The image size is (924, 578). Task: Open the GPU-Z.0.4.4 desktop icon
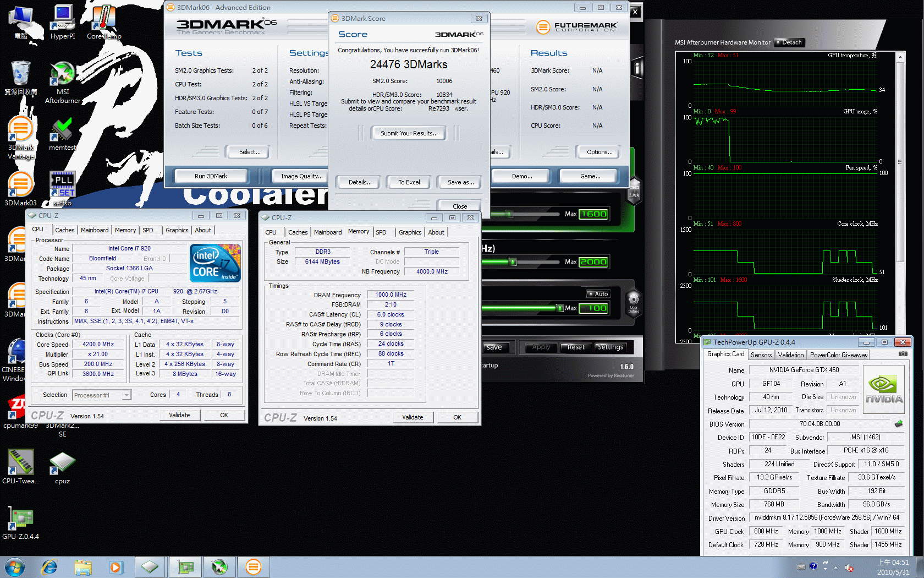coord(21,523)
